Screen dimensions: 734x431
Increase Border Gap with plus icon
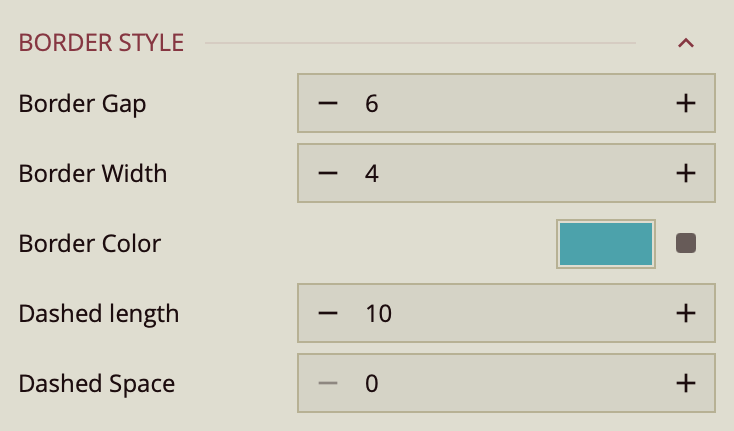(685, 103)
